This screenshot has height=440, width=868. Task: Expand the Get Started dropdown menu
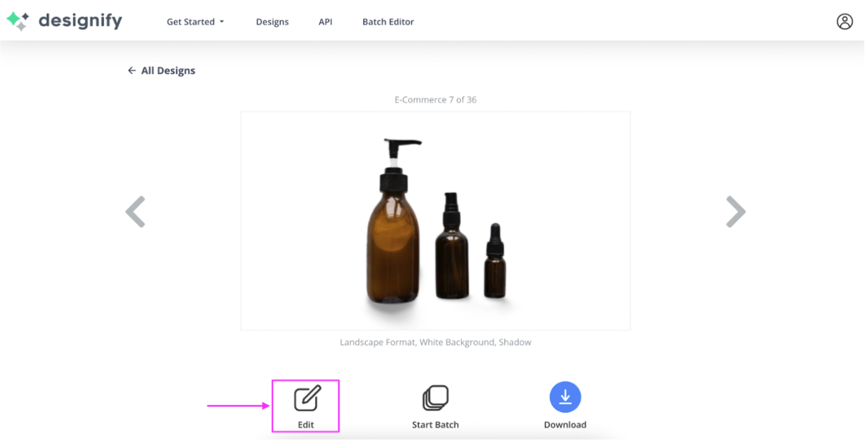[195, 22]
